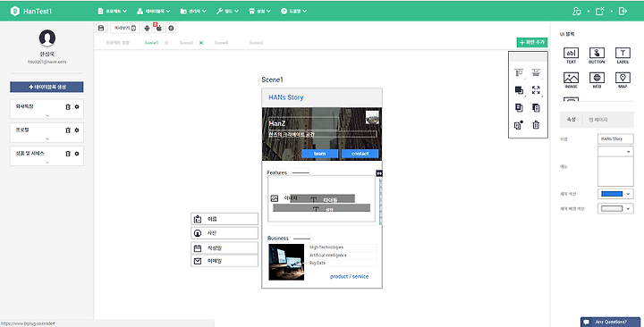Add a LABEL UI block

click(623, 55)
